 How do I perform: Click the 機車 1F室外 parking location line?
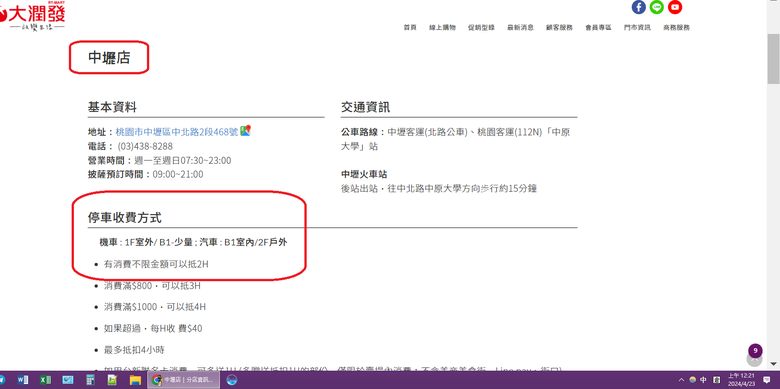pyautogui.click(x=193, y=242)
